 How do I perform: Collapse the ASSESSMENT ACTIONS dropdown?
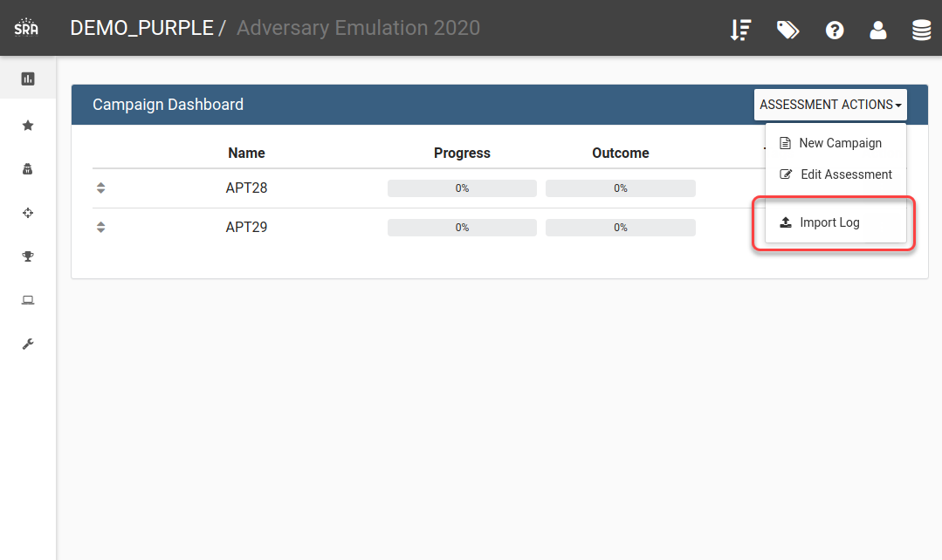pyautogui.click(x=830, y=105)
